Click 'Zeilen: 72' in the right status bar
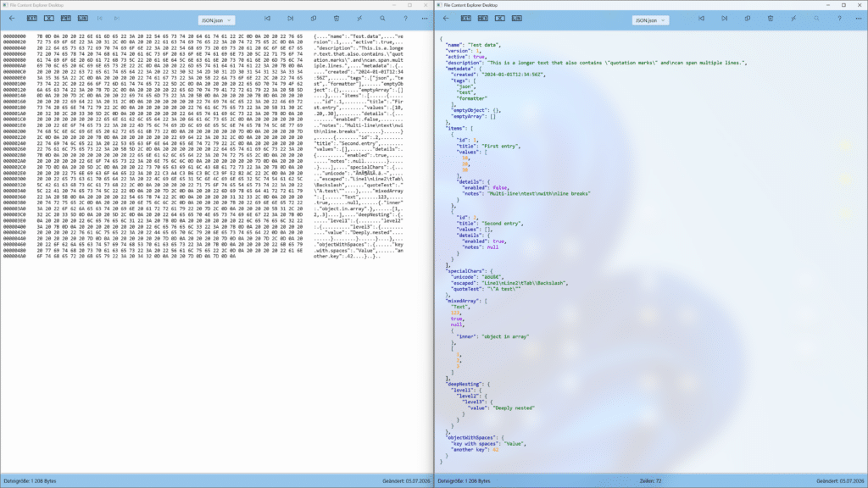This screenshot has height=488, width=868. point(650,481)
